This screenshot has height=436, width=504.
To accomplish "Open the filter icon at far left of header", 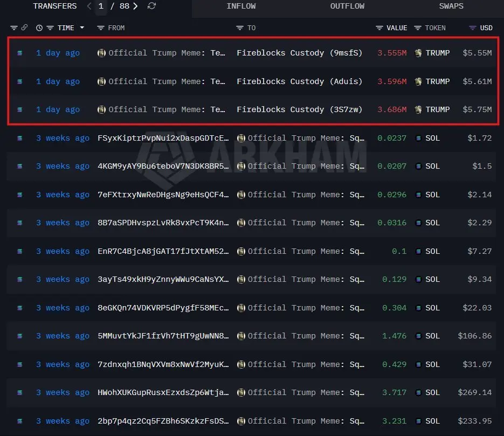I will (14, 28).
